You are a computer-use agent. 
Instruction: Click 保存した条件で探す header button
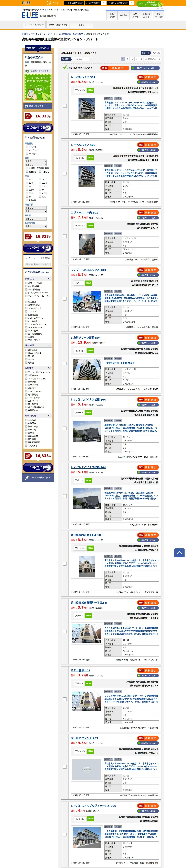pos(118,3)
